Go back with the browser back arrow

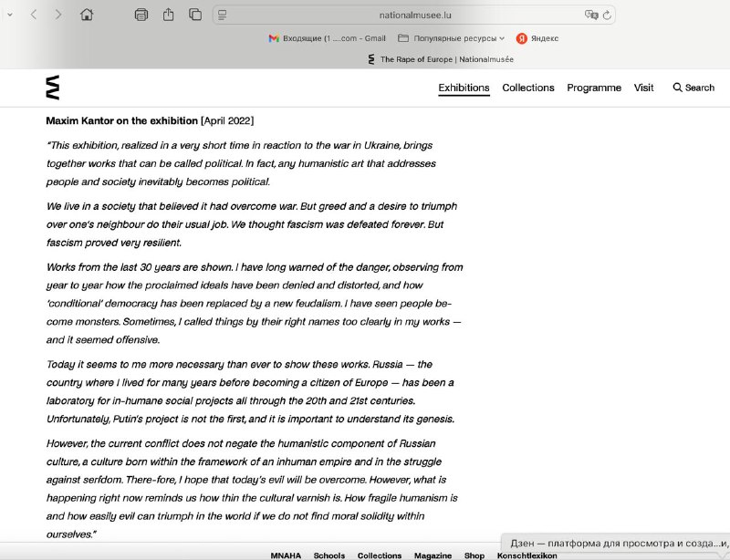point(34,15)
